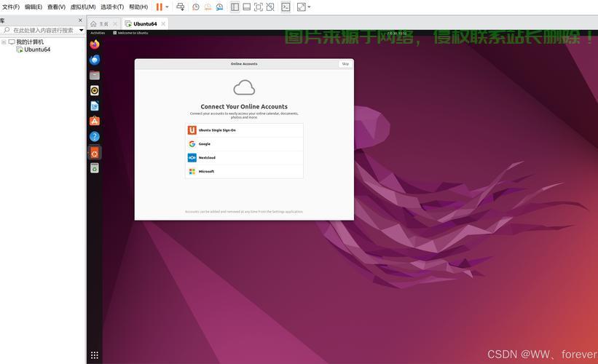Toggle the library sidebar view icon
The image size is (598, 364).
(235, 7)
